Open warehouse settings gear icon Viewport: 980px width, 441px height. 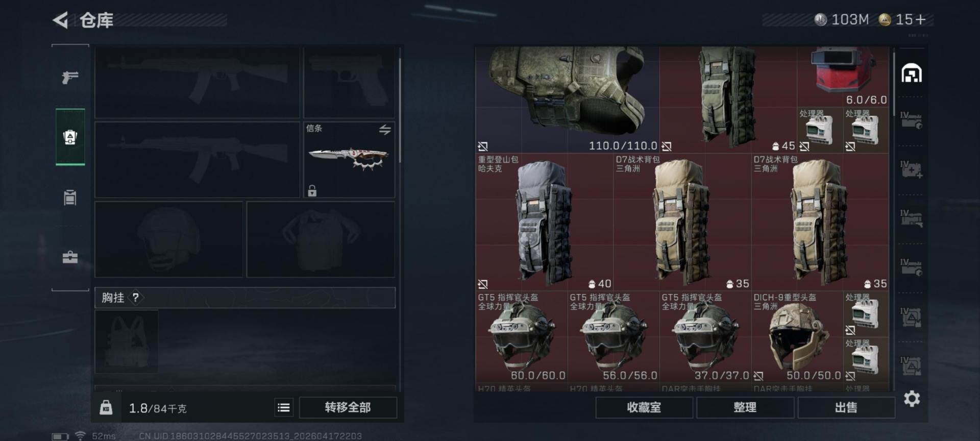(912, 399)
